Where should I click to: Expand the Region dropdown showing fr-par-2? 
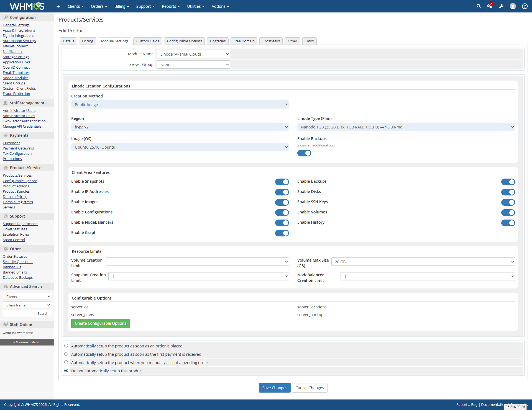[x=180, y=127]
